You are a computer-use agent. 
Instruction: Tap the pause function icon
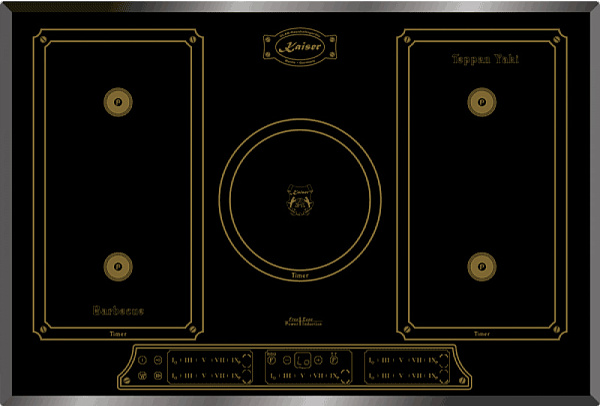tap(157, 376)
